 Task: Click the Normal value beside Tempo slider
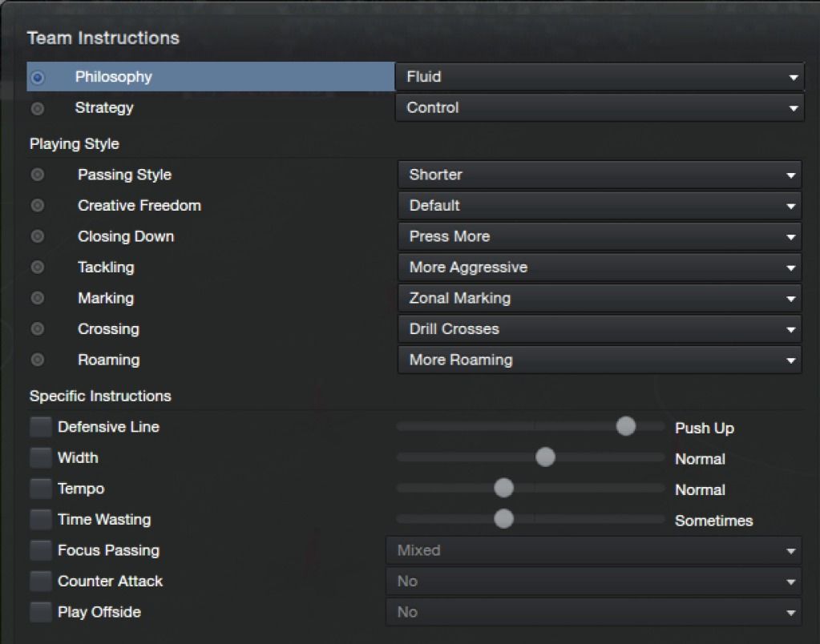(700, 489)
